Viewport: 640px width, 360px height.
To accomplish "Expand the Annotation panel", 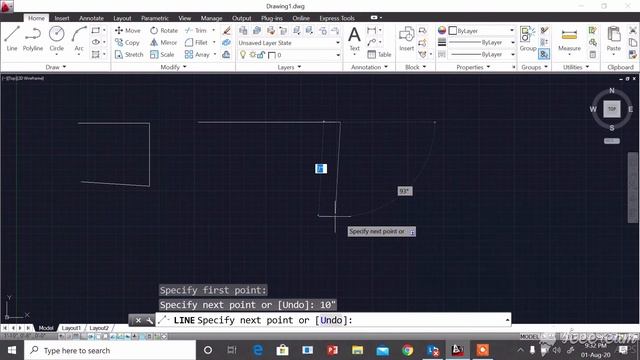I will pos(369,67).
